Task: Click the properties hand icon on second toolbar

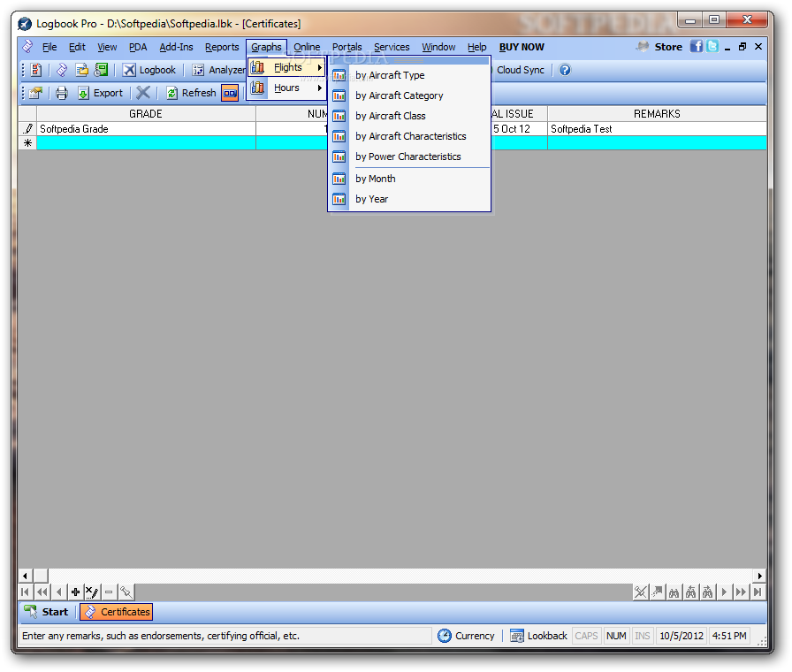Action: click(x=36, y=93)
